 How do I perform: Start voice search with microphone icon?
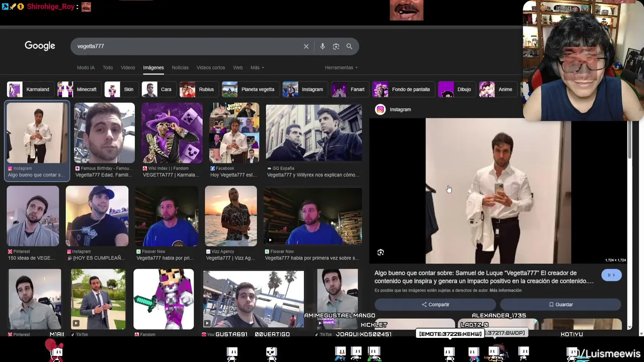tap(323, 46)
